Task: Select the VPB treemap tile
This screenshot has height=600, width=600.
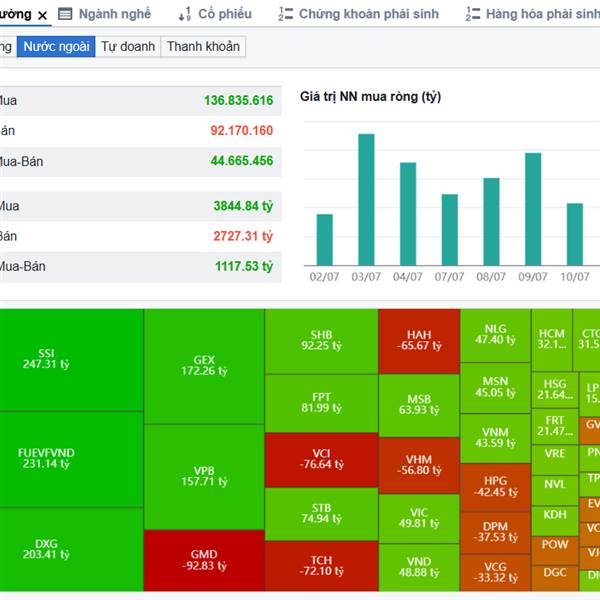Action: 204,477
